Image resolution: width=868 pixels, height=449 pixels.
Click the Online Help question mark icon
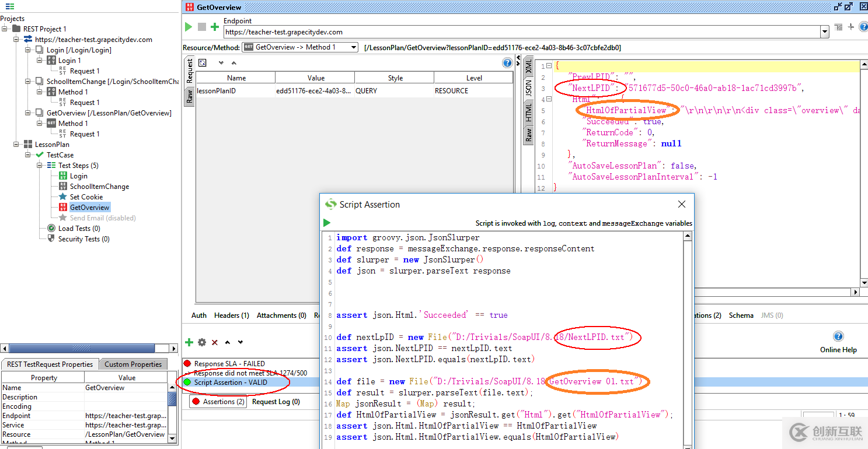click(838, 336)
